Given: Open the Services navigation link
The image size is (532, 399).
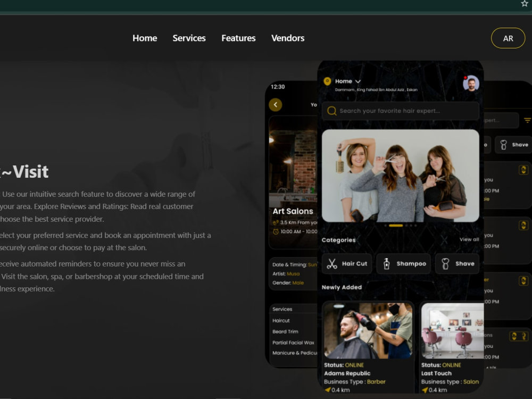Looking at the screenshot, I should pyautogui.click(x=189, y=38).
